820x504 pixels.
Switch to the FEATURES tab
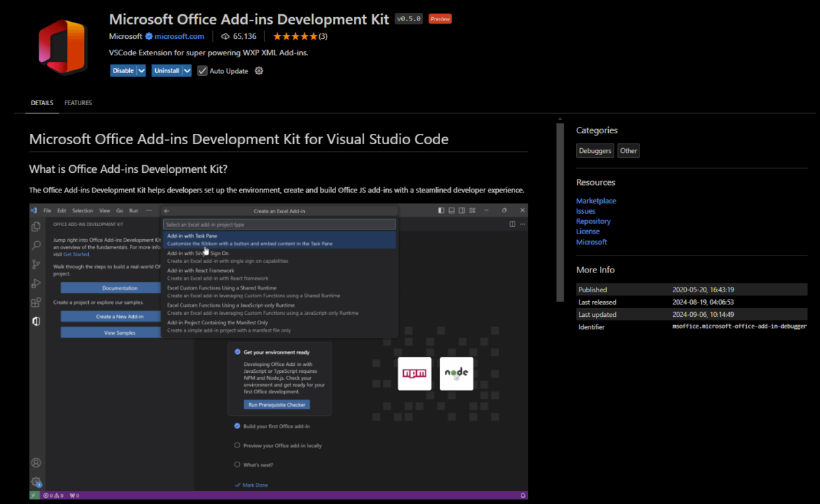[78, 102]
